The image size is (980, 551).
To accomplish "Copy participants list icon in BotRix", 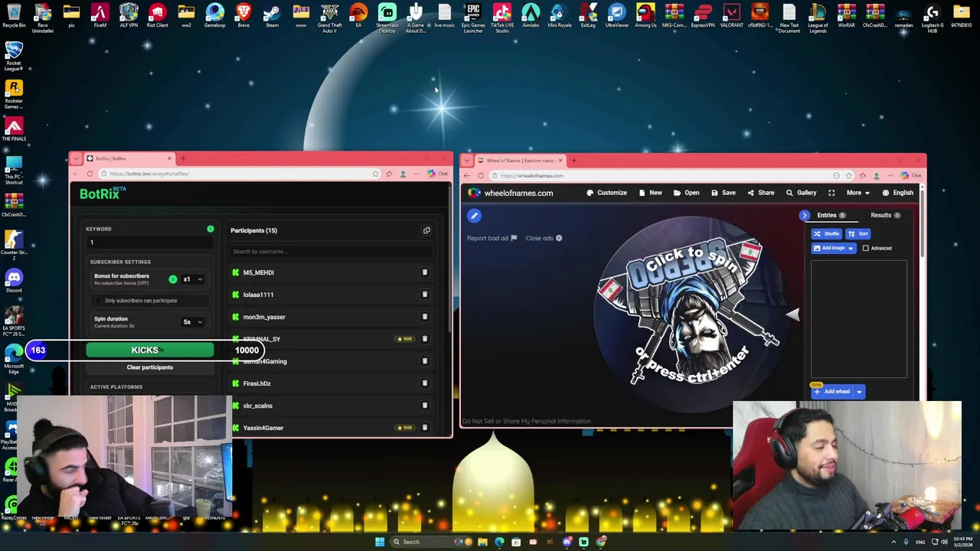I will (x=426, y=230).
